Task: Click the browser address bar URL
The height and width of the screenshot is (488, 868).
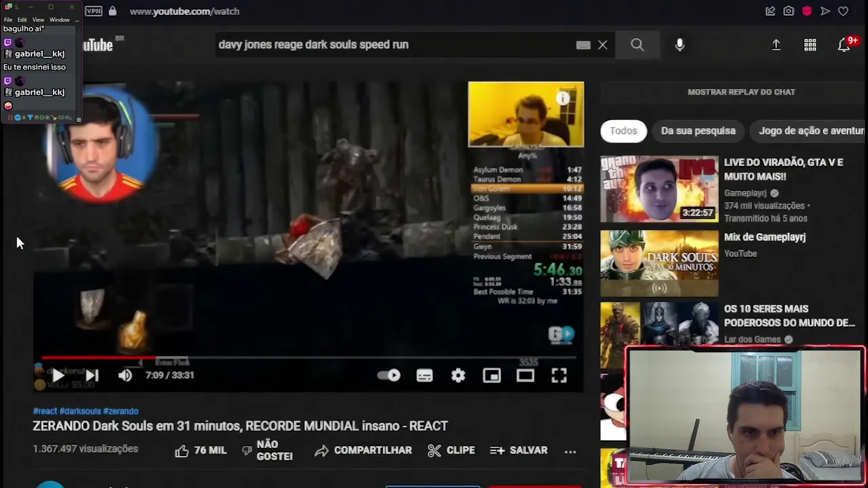Action: (184, 12)
